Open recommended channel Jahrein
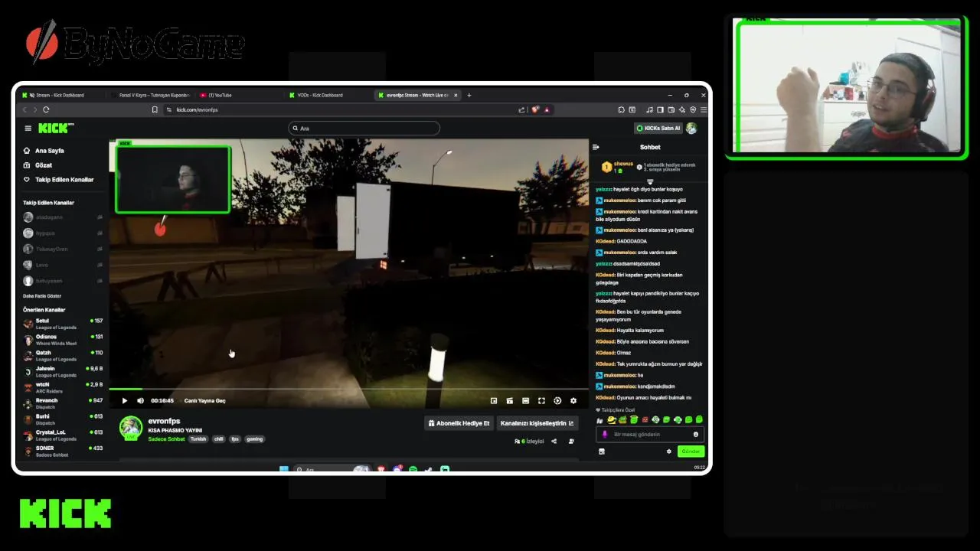Screen dimensions: 980x551 [63, 372]
